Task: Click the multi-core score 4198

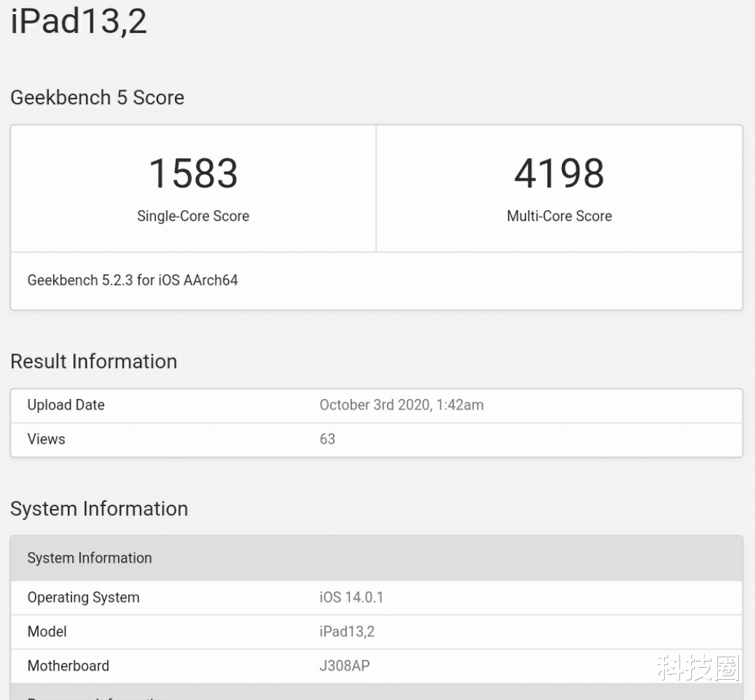Action: (x=559, y=173)
